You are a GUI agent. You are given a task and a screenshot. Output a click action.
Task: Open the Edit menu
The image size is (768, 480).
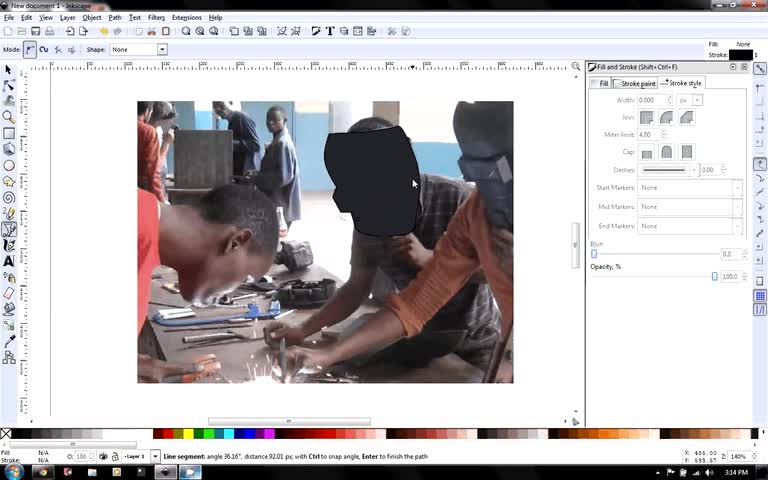[26, 18]
